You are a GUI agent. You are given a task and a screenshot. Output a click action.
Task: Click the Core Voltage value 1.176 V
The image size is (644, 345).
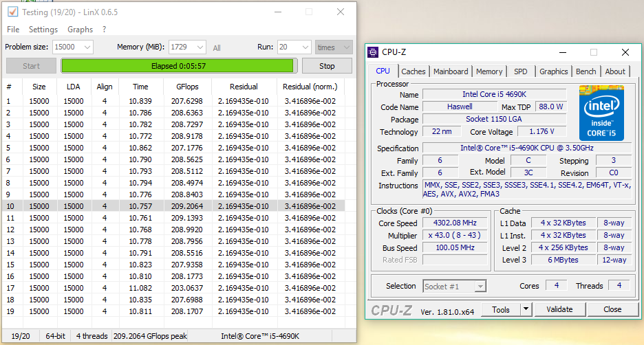[541, 131]
